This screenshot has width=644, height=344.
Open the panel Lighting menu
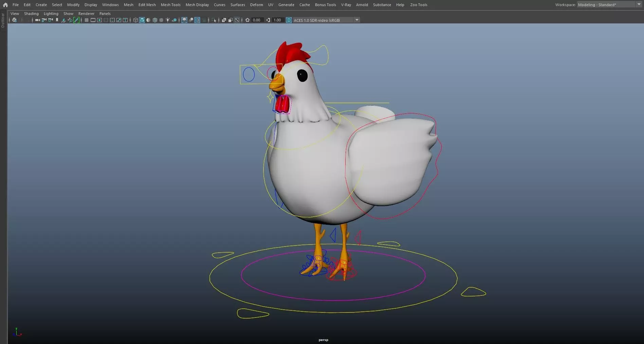[51, 14]
